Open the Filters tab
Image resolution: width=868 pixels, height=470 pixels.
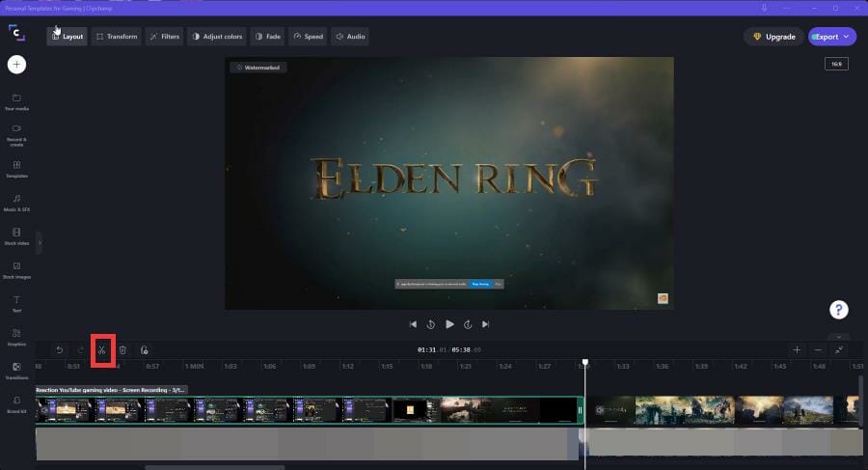[164, 37]
